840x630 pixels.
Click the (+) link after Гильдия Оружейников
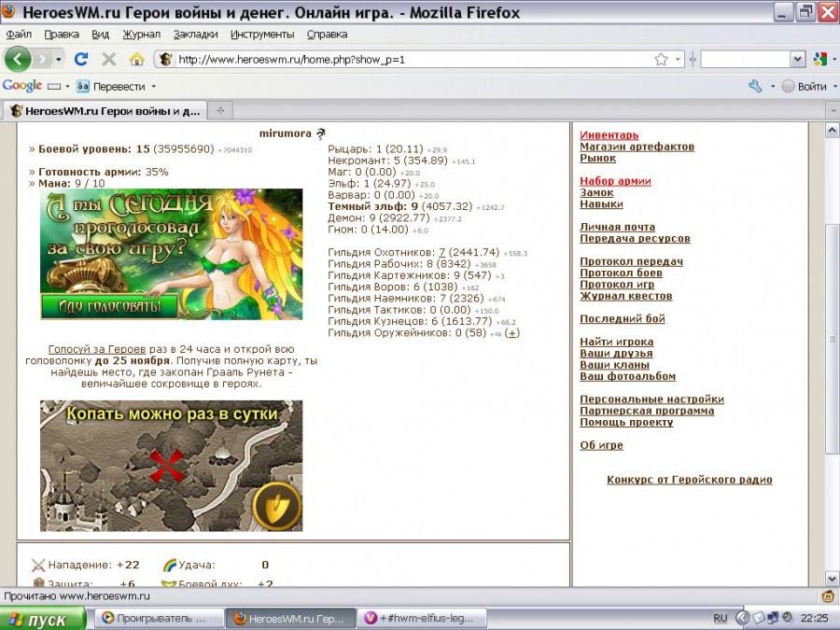[x=512, y=332]
